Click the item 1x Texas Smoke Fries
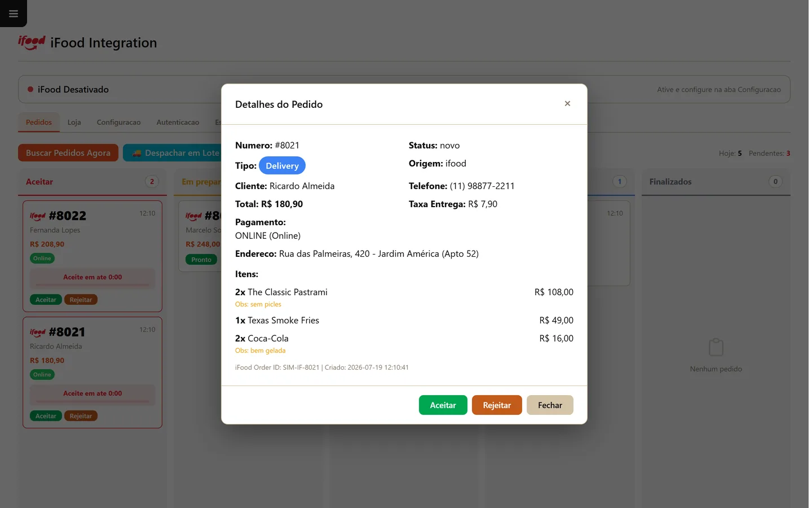This screenshot has width=812, height=508. 277,321
